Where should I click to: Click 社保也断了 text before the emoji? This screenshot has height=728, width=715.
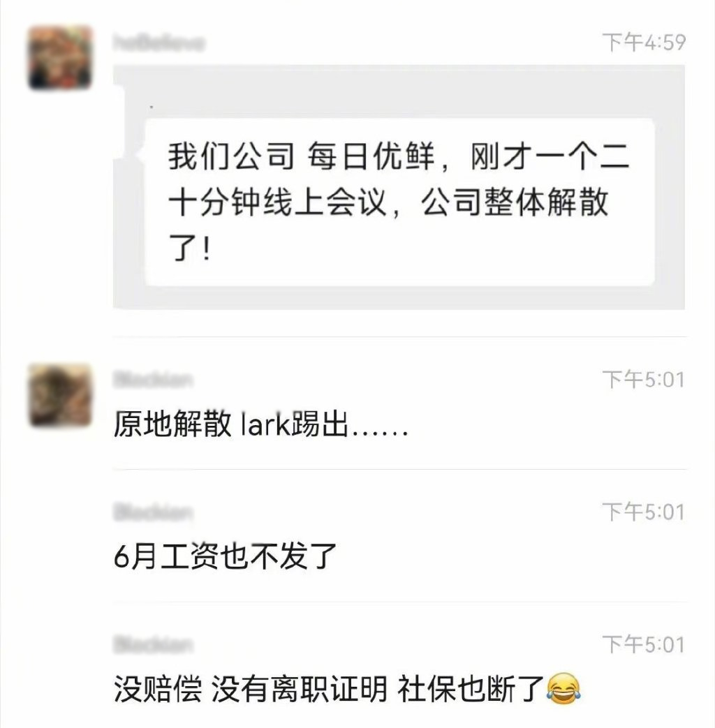pos(471,689)
